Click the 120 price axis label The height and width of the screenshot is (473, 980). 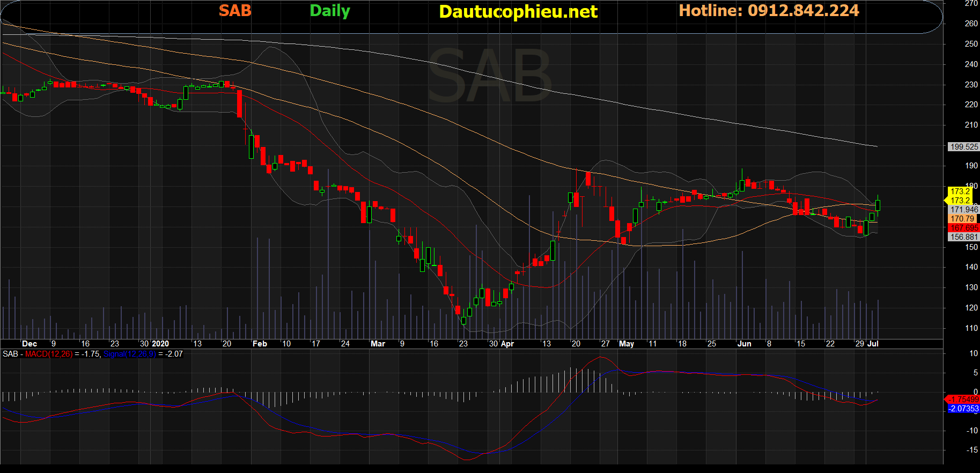pos(971,308)
